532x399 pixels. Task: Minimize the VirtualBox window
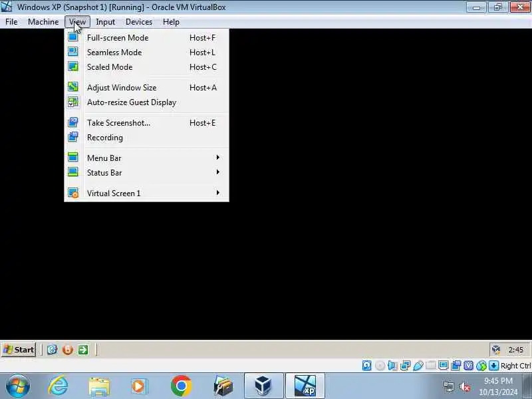click(476, 7)
